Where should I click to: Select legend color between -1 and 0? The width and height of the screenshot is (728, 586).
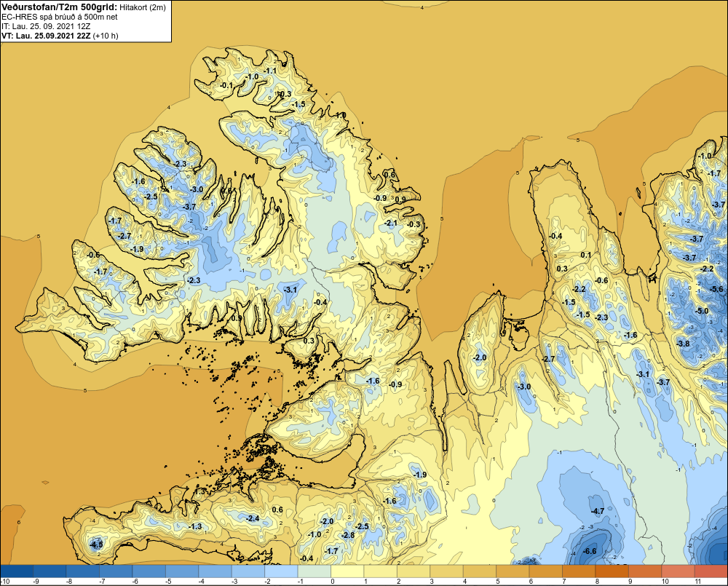point(314,571)
